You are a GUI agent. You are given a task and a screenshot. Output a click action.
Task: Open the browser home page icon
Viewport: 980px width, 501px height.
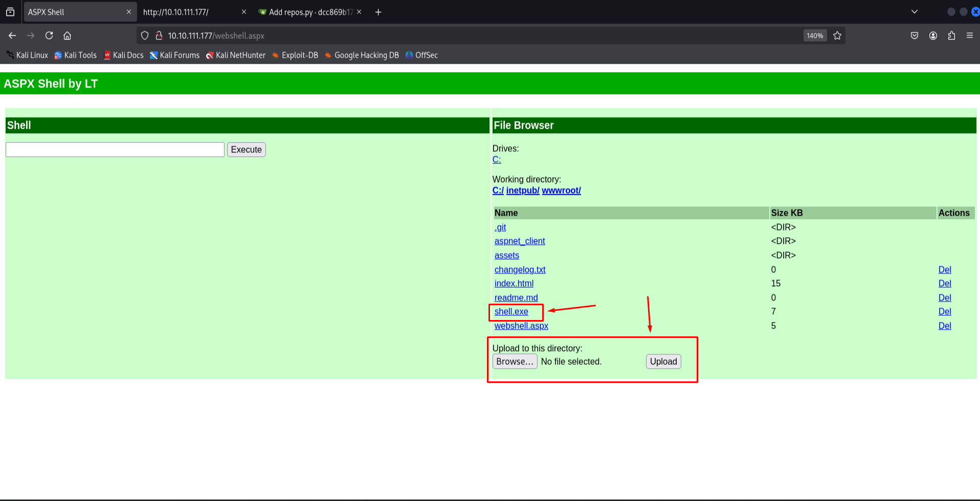[67, 35]
